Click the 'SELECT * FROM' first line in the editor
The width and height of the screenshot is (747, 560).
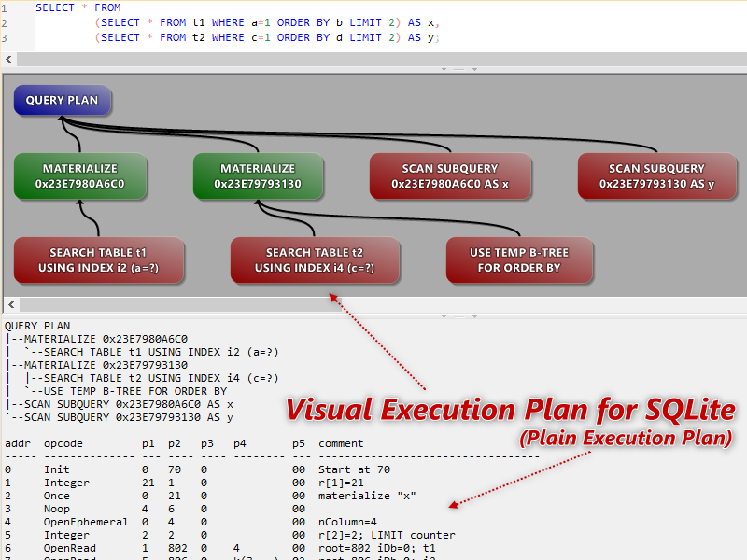pyautogui.click(x=78, y=7)
